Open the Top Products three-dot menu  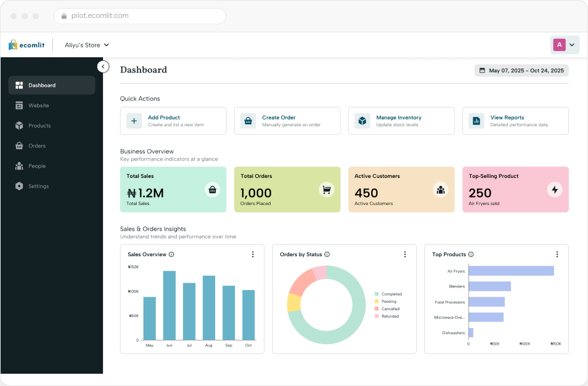pyautogui.click(x=557, y=254)
